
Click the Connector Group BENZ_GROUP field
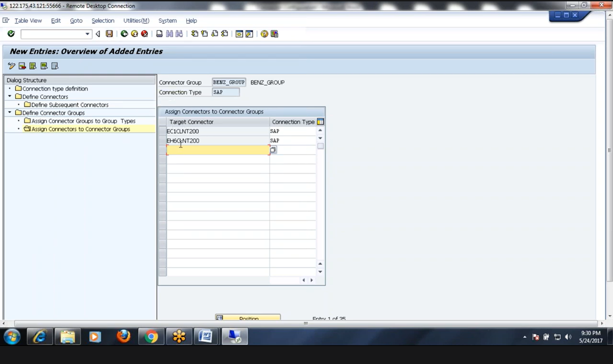(229, 82)
